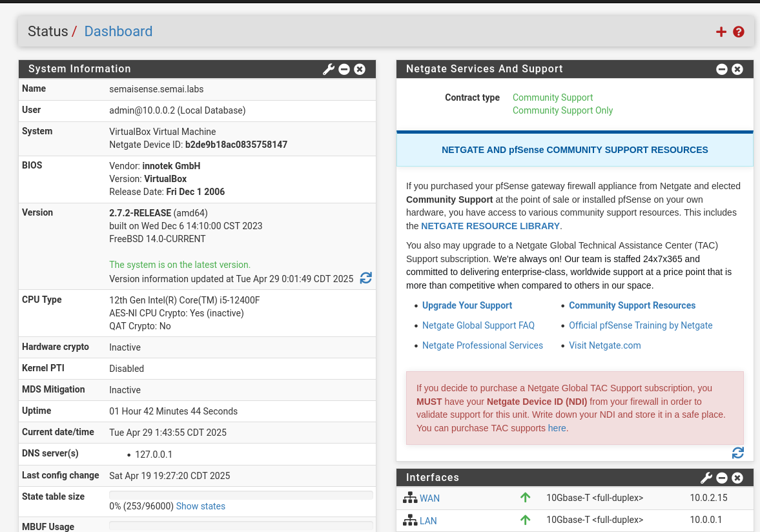Viewport: 760px width, 532px height.
Task: Click the WAN up-arrow status icon
Action: coord(525,498)
